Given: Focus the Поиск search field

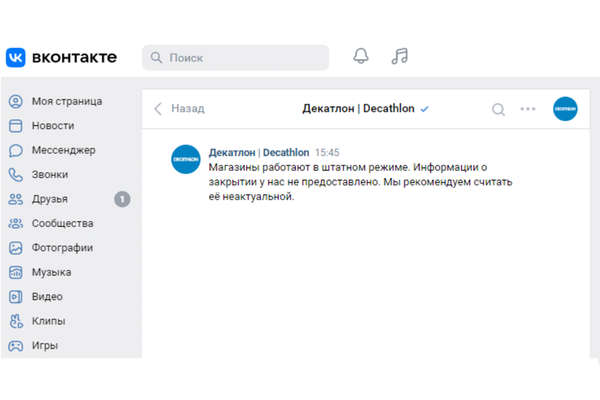Looking at the screenshot, I should click(236, 57).
